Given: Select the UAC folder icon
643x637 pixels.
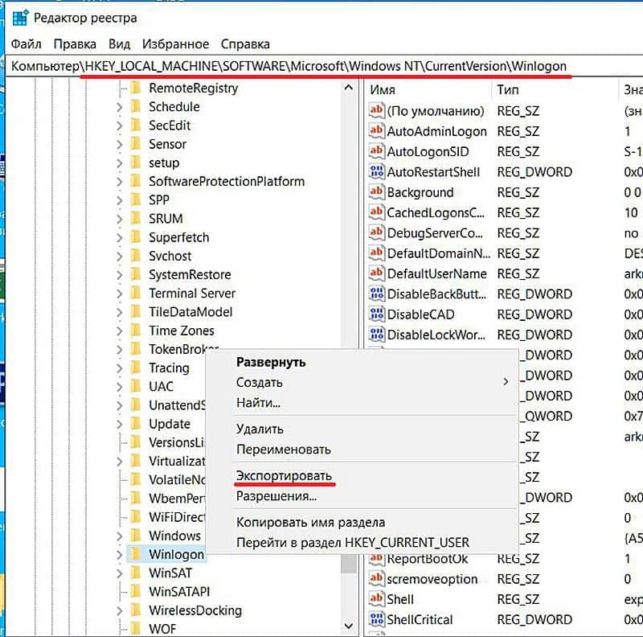Looking at the screenshot, I should [135, 386].
